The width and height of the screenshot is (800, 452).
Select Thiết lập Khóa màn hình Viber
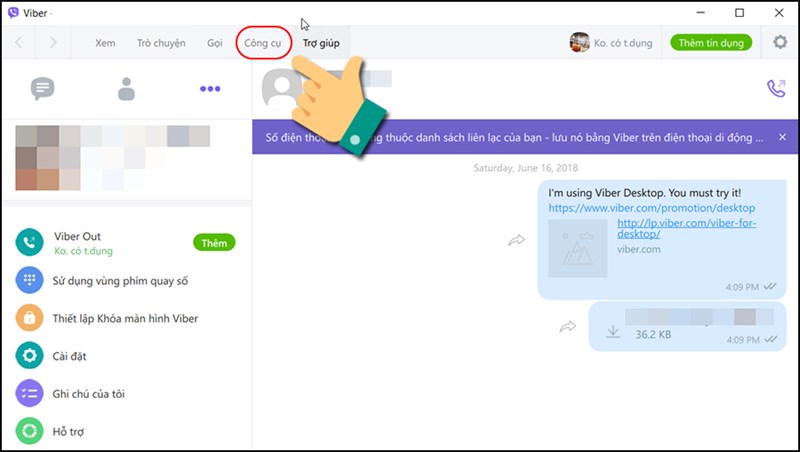point(125,318)
